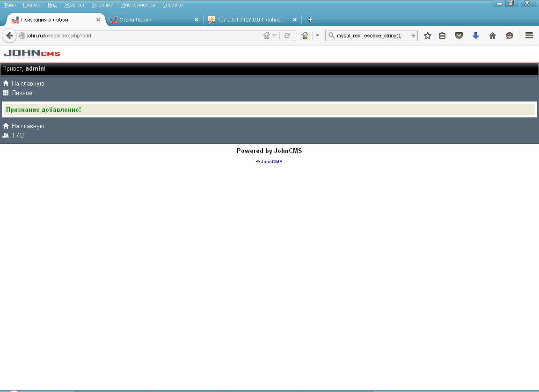Save the page to Pocket

click(x=459, y=36)
